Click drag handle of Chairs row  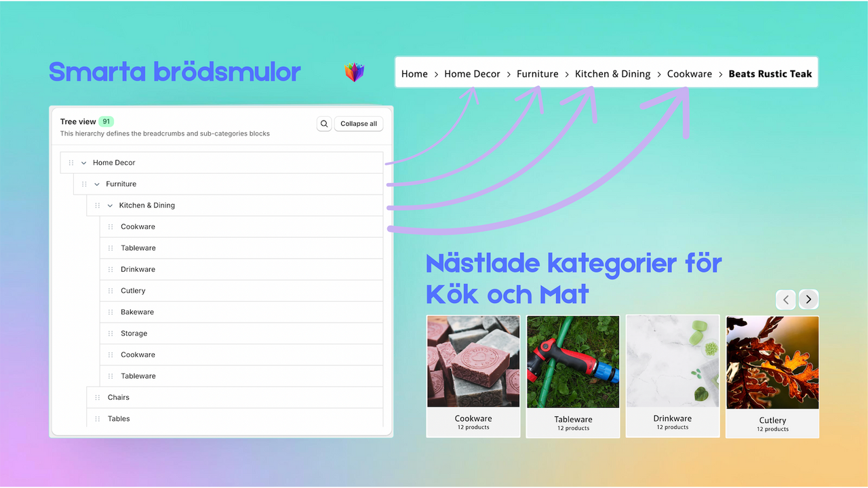point(98,397)
